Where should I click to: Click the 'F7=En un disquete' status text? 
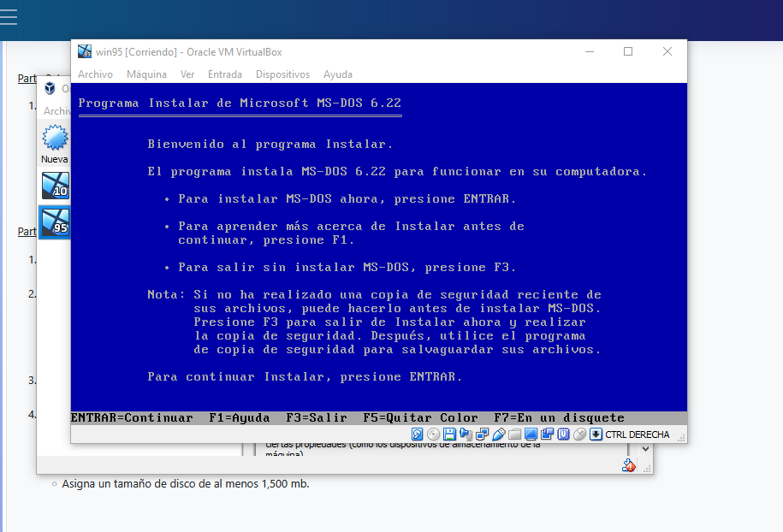[560, 417]
